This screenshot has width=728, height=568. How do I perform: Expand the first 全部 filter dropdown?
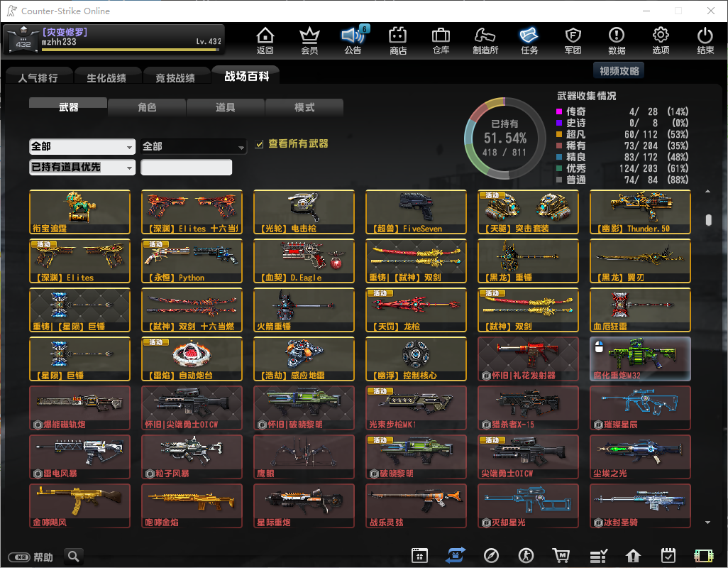tap(82, 146)
